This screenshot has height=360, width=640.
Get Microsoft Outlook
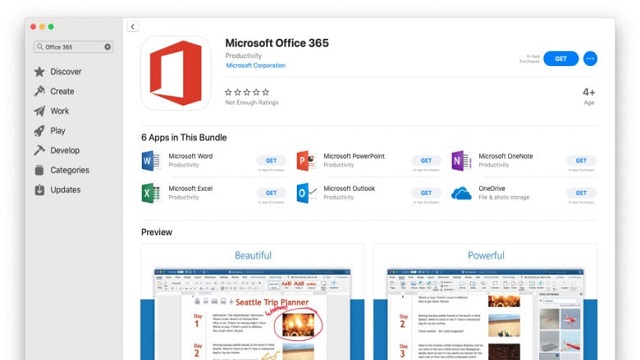pyautogui.click(x=426, y=193)
